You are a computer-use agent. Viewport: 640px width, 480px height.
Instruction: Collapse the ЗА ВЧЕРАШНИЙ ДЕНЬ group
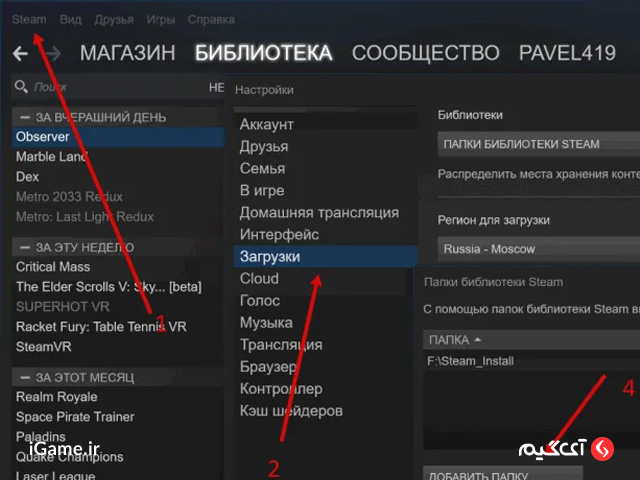coord(24,118)
